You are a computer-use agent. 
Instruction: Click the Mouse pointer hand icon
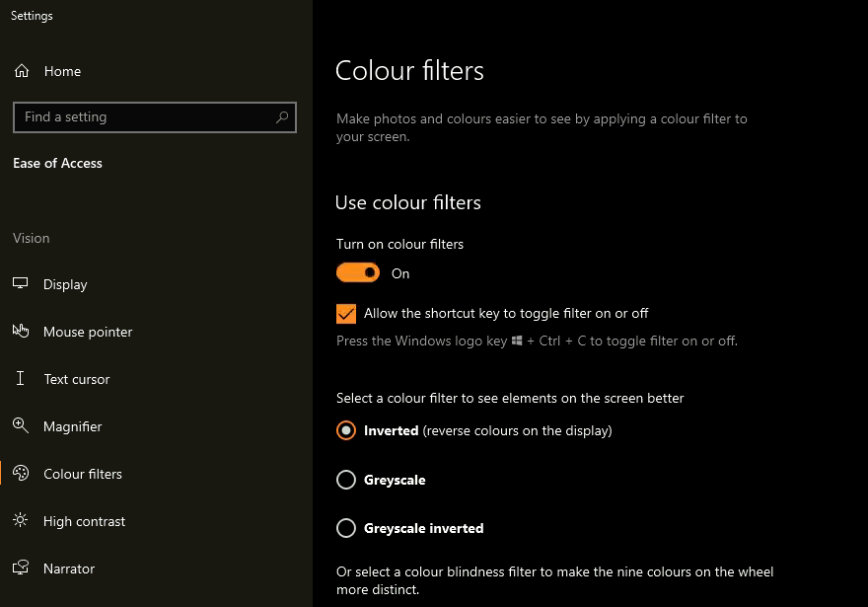click(21, 332)
